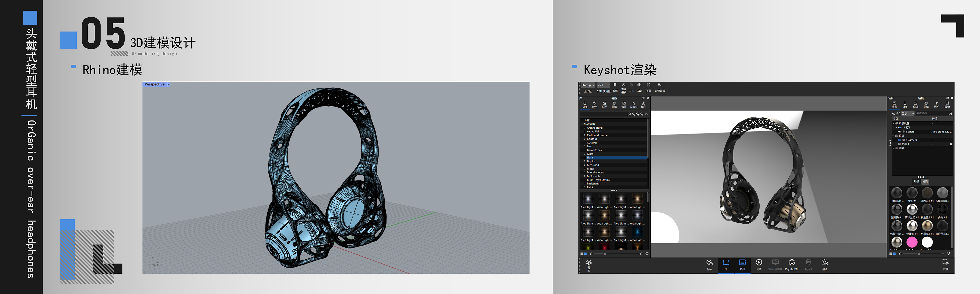The width and height of the screenshot is (980, 294).
Task: Toggle visibility of 存1 in the scene tree
Action: tap(900, 128)
